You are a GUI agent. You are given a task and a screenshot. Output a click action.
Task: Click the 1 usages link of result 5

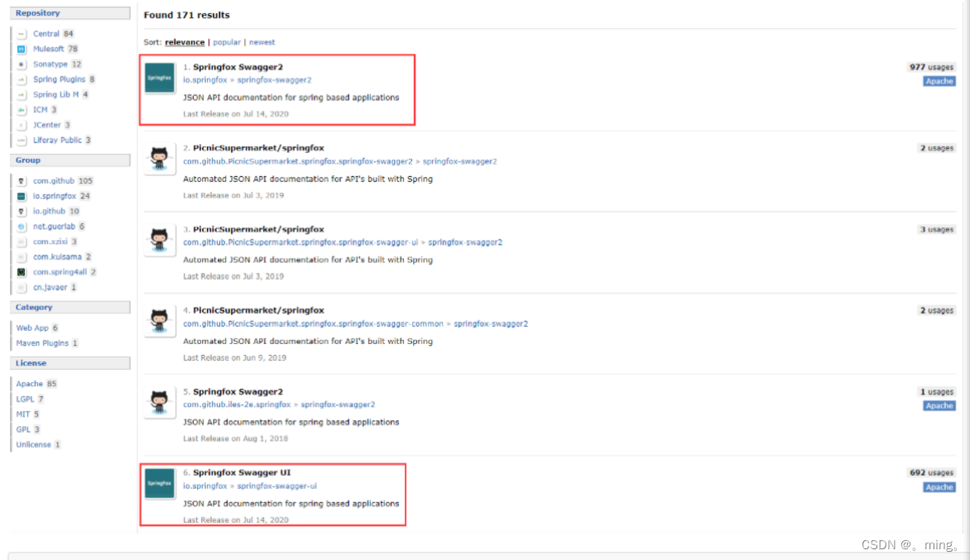coord(937,392)
